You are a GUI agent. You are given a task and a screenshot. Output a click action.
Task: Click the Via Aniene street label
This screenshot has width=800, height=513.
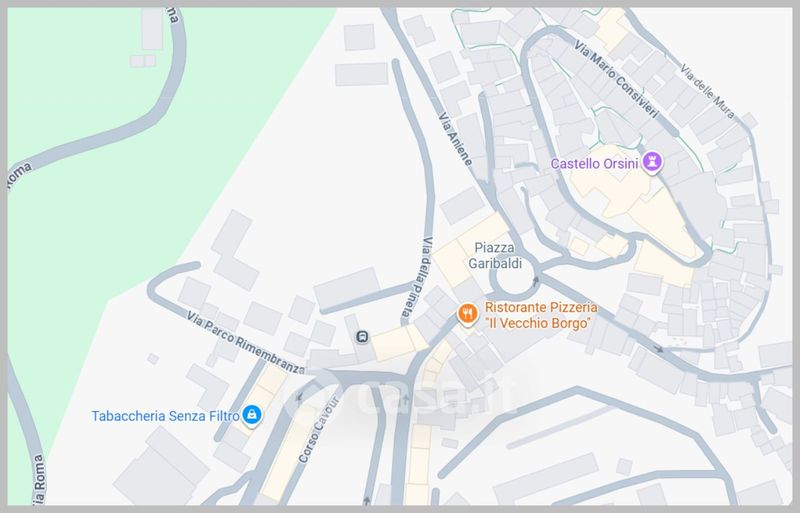click(x=455, y=138)
